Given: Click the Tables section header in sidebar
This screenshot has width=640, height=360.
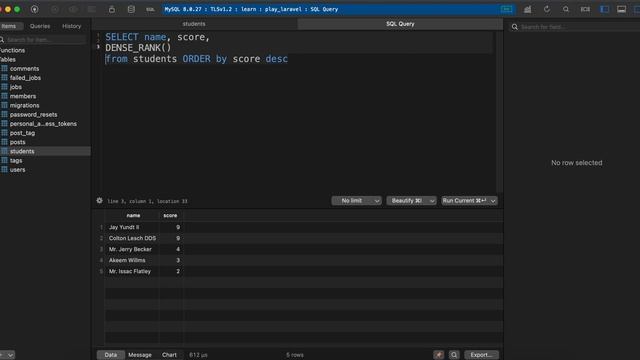Looking at the screenshot, I should [8, 60].
